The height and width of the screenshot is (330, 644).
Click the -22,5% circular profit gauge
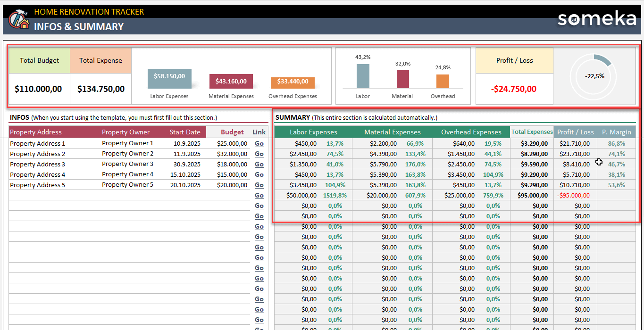(594, 75)
